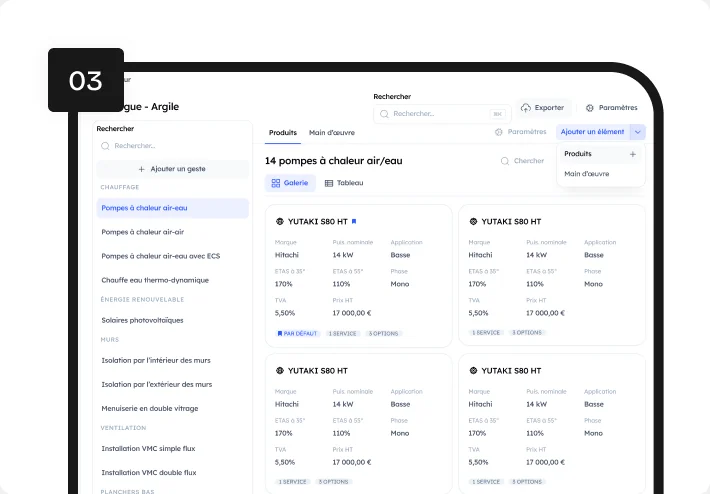Open the Main d'œuvre tab
The image size is (710, 494).
pyautogui.click(x=332, y=133)
